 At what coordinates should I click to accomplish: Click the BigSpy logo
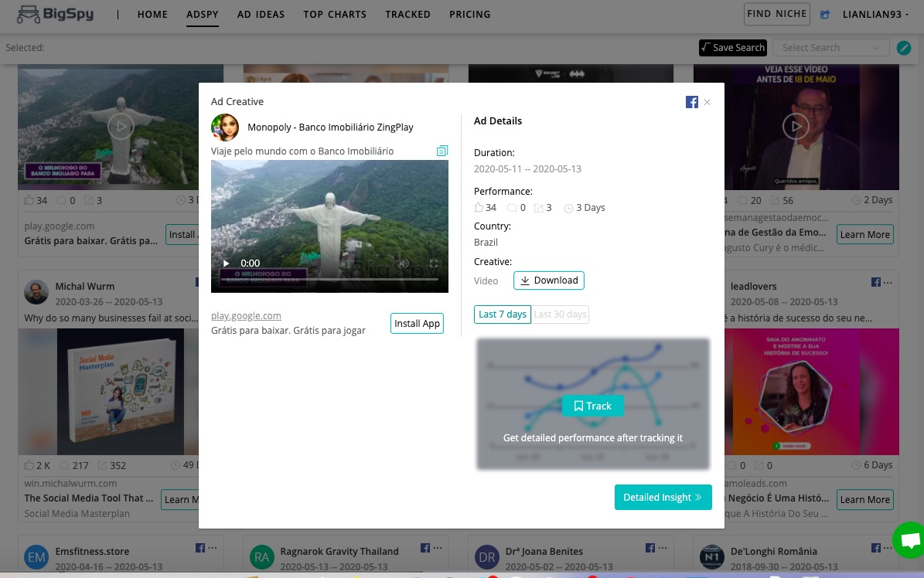point(56,14)
